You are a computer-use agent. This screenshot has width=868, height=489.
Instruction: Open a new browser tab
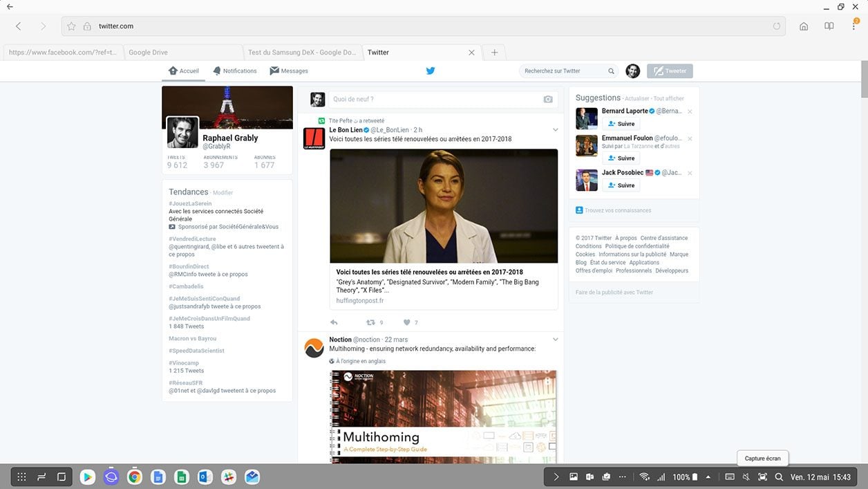pyautogui.click(x=494, y=53)
